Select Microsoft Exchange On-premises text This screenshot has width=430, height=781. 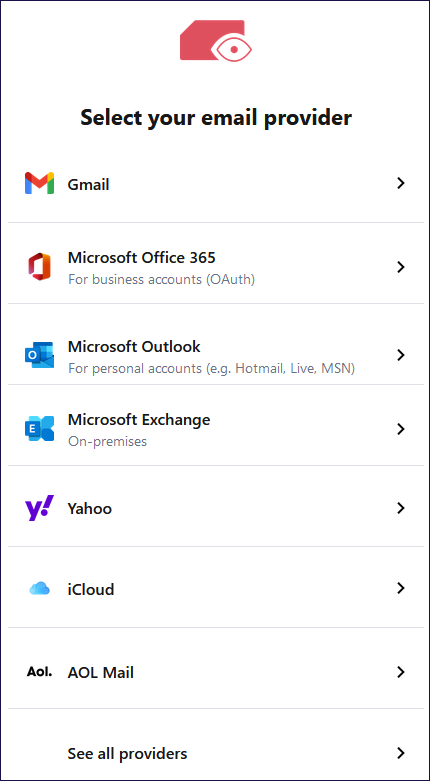point(108,441)
